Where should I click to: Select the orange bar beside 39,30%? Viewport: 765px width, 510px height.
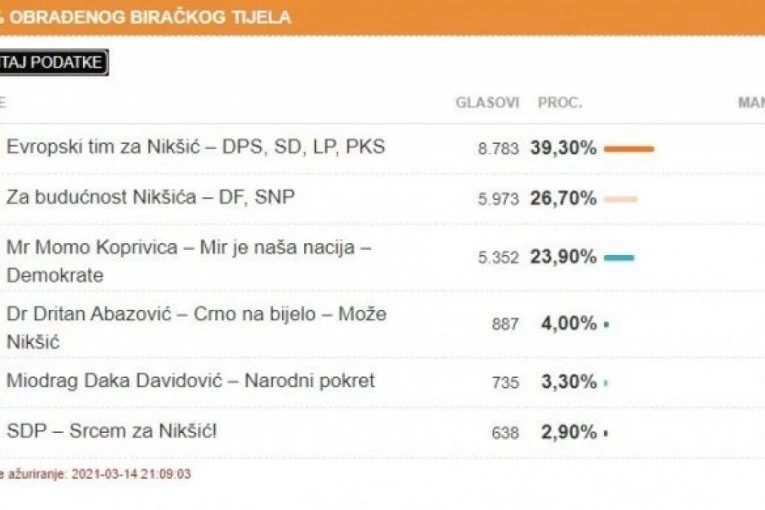tap(629, 148)
